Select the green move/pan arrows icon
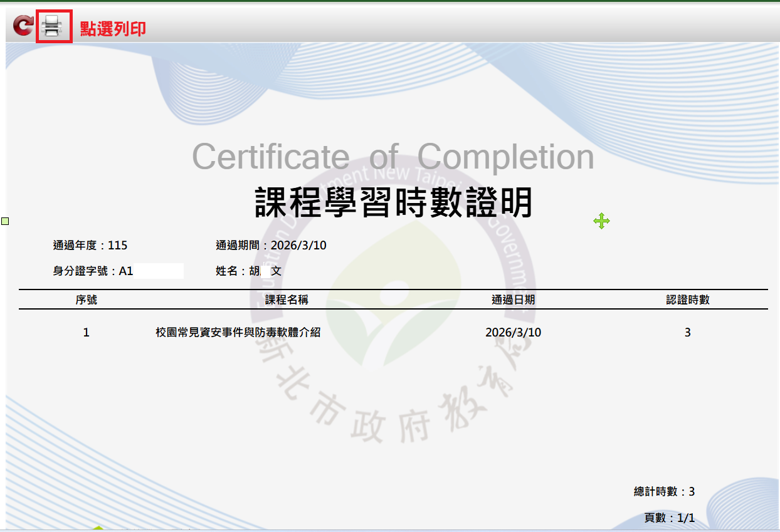The width and height of the screenshot is (780, 532). [x=601, y=221]
